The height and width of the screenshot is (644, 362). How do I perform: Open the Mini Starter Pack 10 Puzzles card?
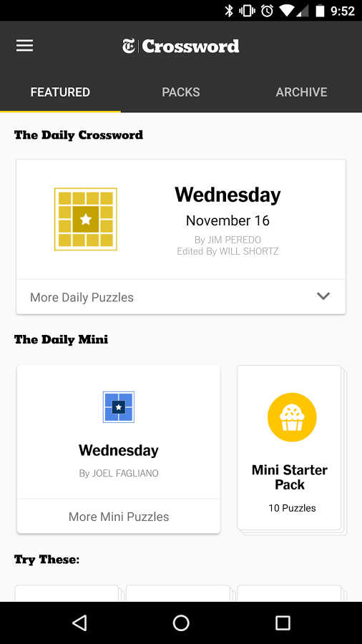coord(289,448)
